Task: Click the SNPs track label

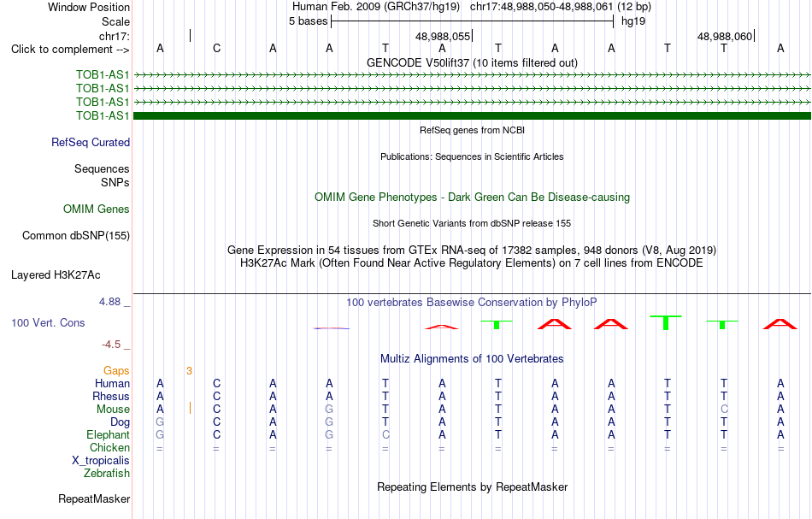Action: [x=115, y=182]
